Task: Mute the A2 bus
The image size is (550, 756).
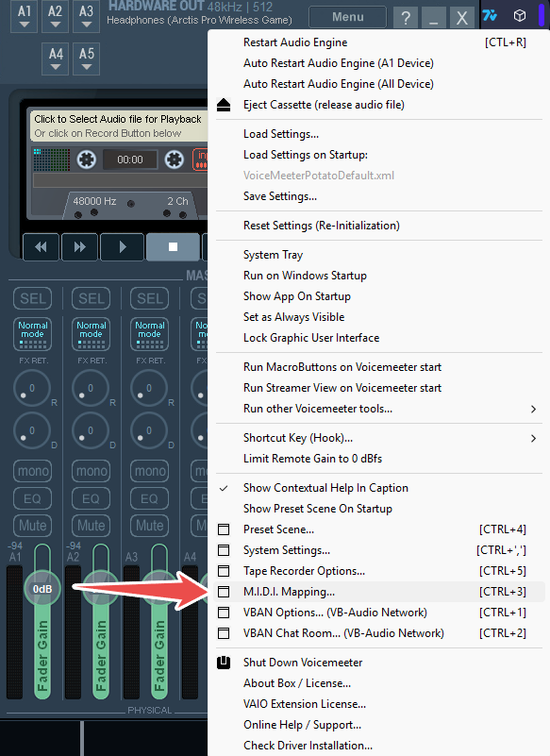Action: click(92, 526)
